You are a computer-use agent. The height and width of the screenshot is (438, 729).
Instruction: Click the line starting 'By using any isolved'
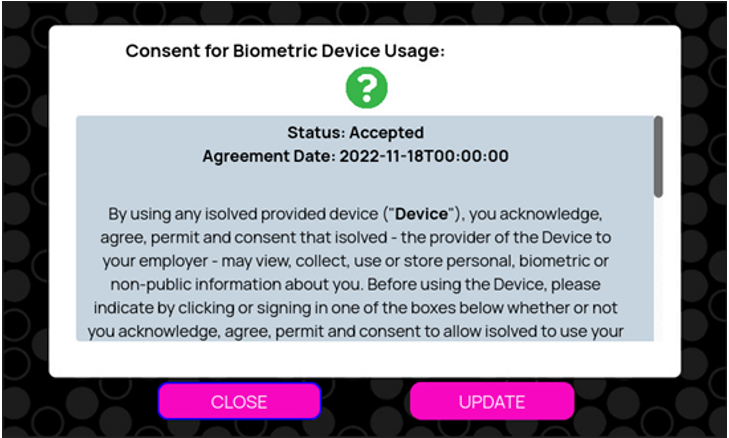(356, 214)
